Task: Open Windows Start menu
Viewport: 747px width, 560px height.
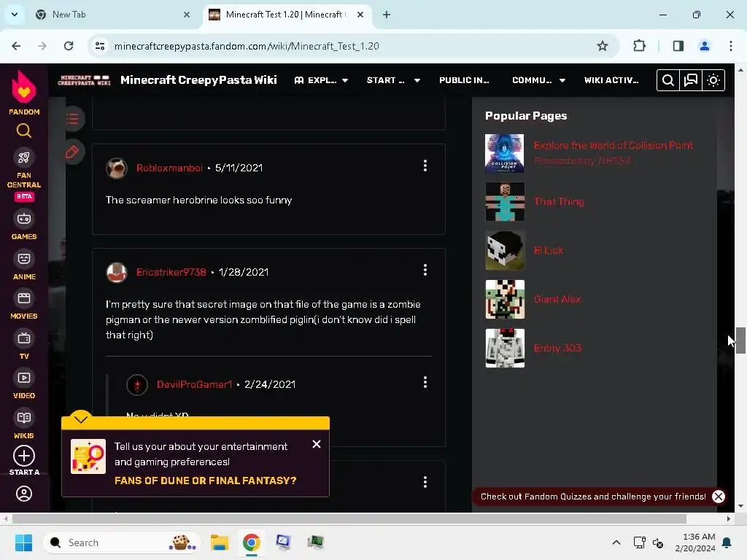Action: pyautogui.click(x=23, y=542)
